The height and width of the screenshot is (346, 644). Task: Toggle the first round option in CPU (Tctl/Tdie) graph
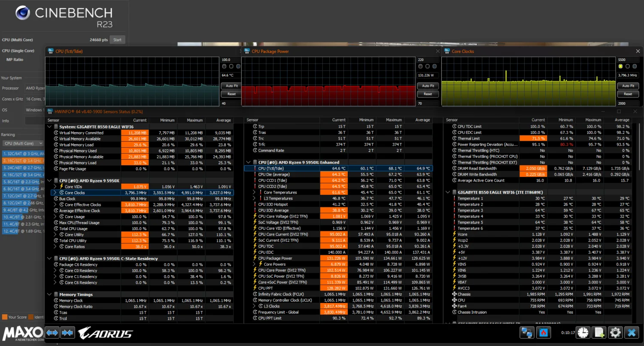pyautogui.click(x=224, y=67)
